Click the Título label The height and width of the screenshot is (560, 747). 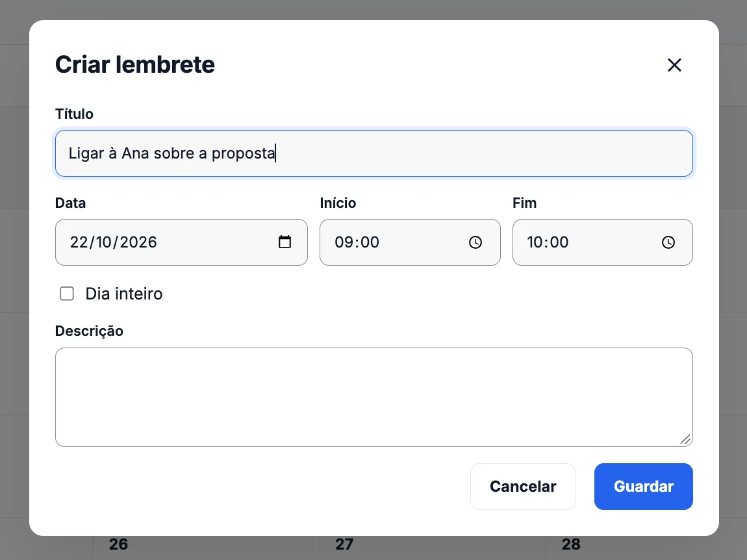tap(74, 114)
